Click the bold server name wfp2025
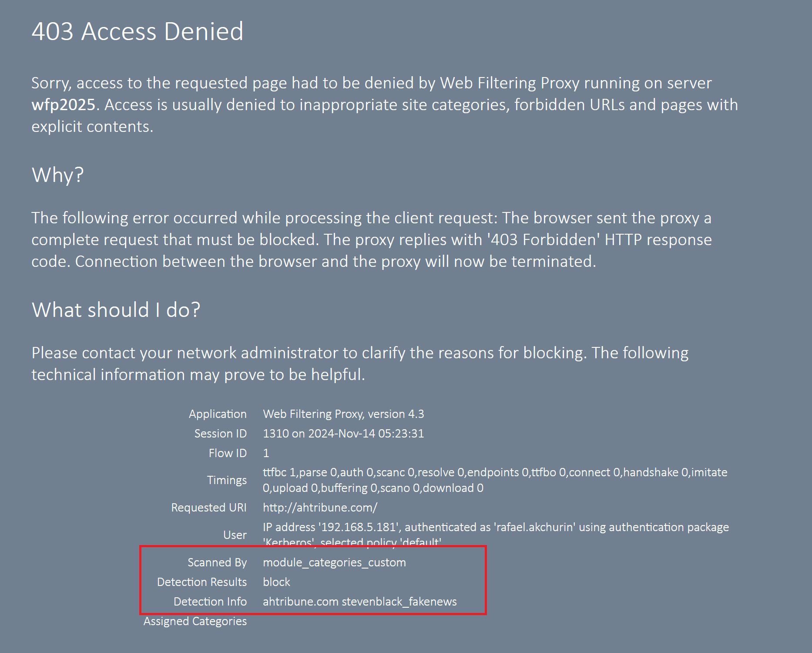 [x=63, y=105]
